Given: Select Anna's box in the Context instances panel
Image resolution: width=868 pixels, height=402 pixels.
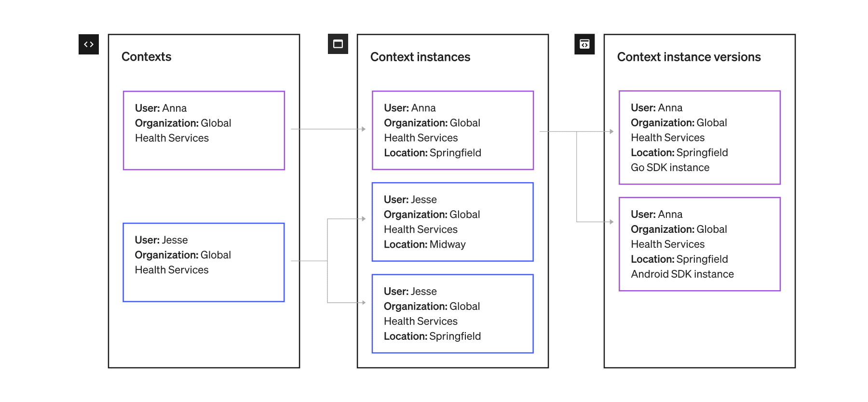Looking at the screenshot, I should [453, 130].
